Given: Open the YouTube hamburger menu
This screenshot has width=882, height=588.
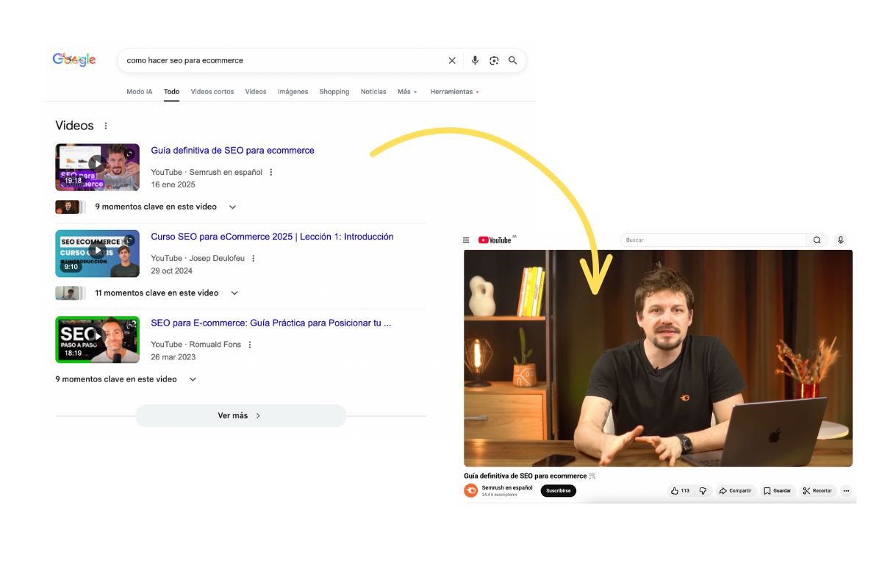Looking at the screenshot, I should tap(466, 239).
